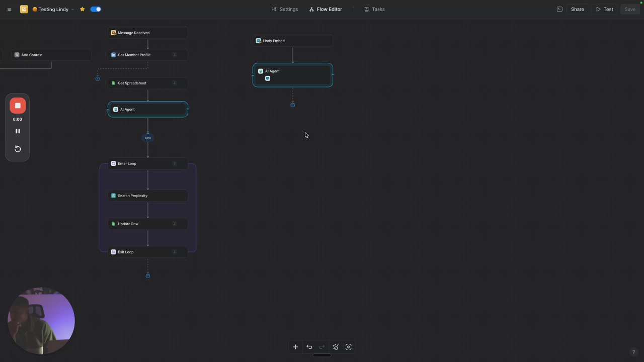The height and width of the screenshot is (362, 644).
Task: Stop the screen recording
Action: coord(18,106)
